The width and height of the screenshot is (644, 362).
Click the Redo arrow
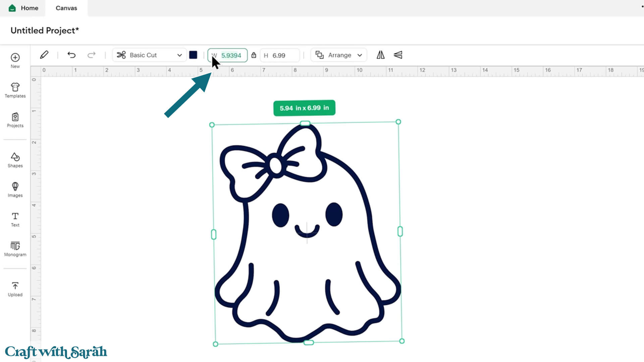pos(91,55)
